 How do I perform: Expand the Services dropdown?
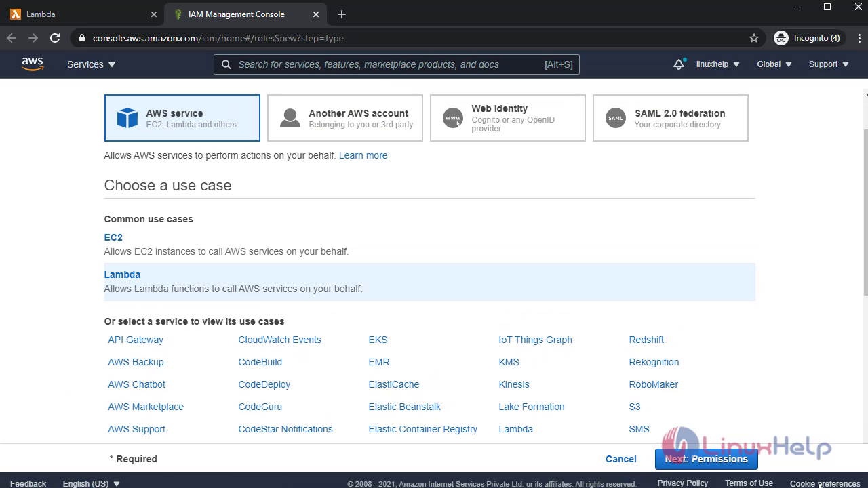[x=92, y=64]
